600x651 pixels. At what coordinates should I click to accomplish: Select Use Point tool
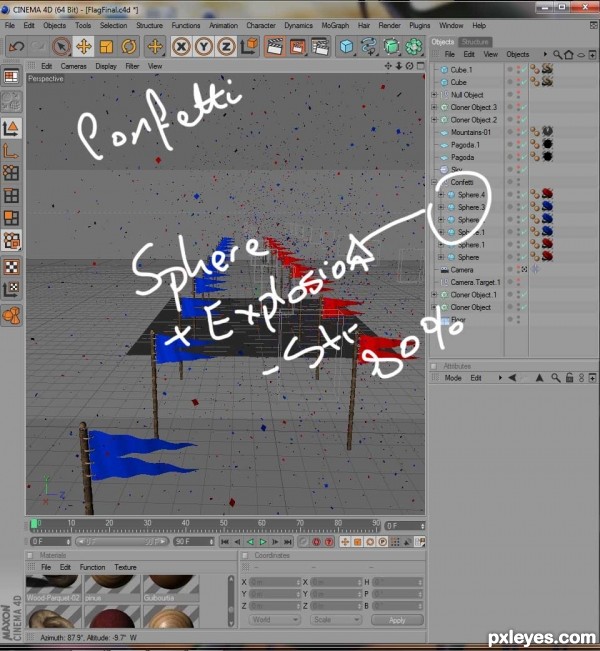11,173
